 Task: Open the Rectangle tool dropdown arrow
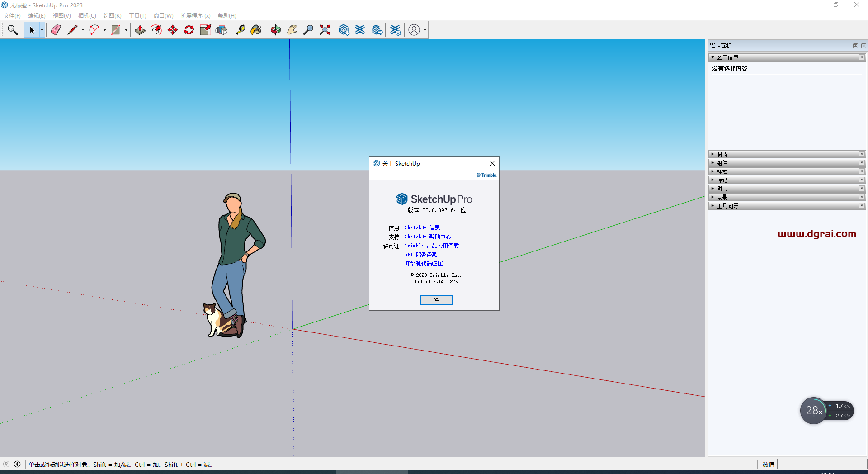click(126, 30)
